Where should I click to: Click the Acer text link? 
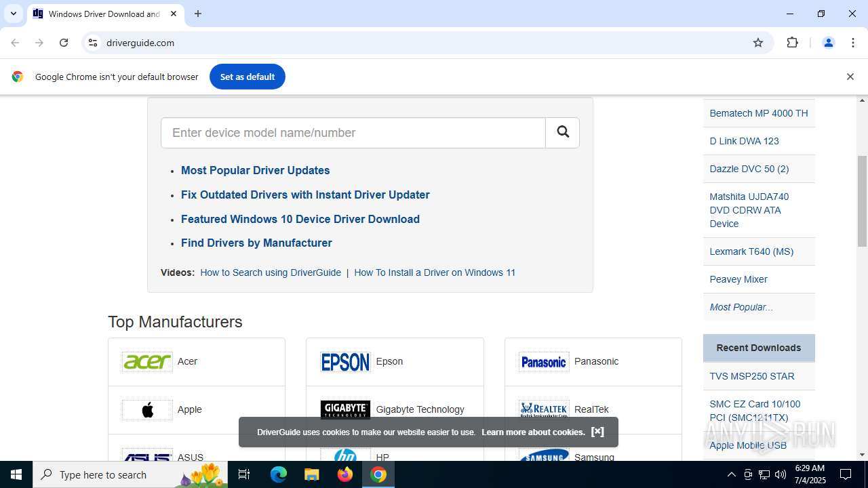(187, 361)
